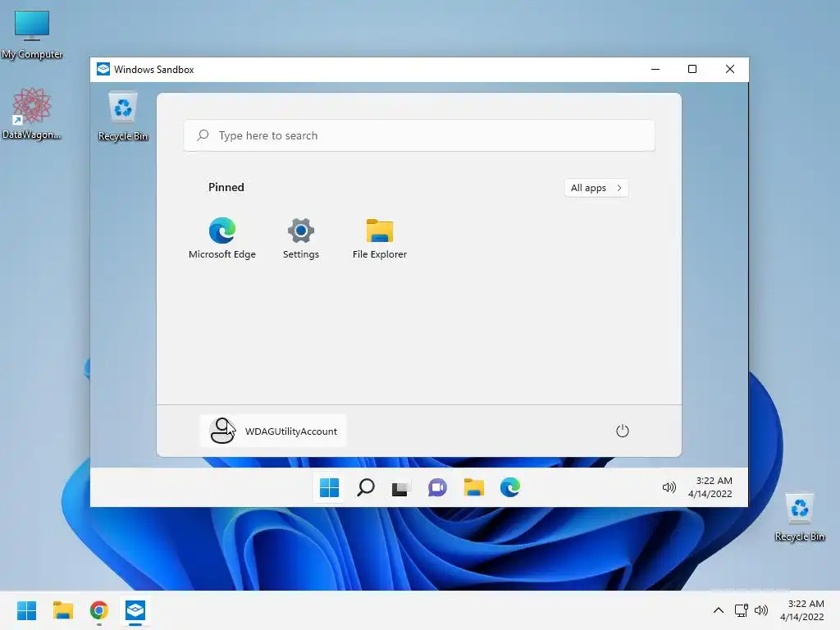840x630 pixels.
Task: Click the sandbox taskbar volume icon
Action: [669, 487]
